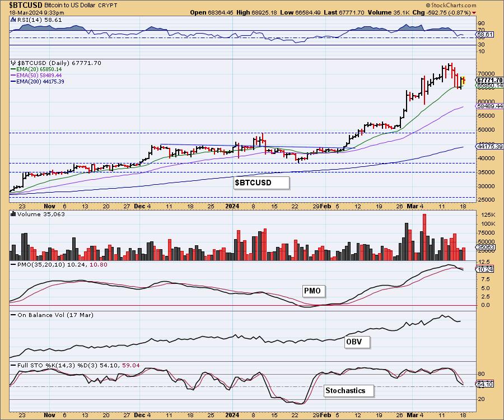Click the OBV annotation box

pos(357,342)
